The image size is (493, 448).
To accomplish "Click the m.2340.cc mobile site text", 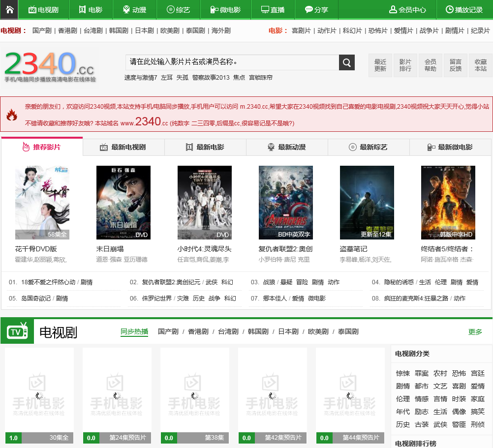I will point(254,107).
